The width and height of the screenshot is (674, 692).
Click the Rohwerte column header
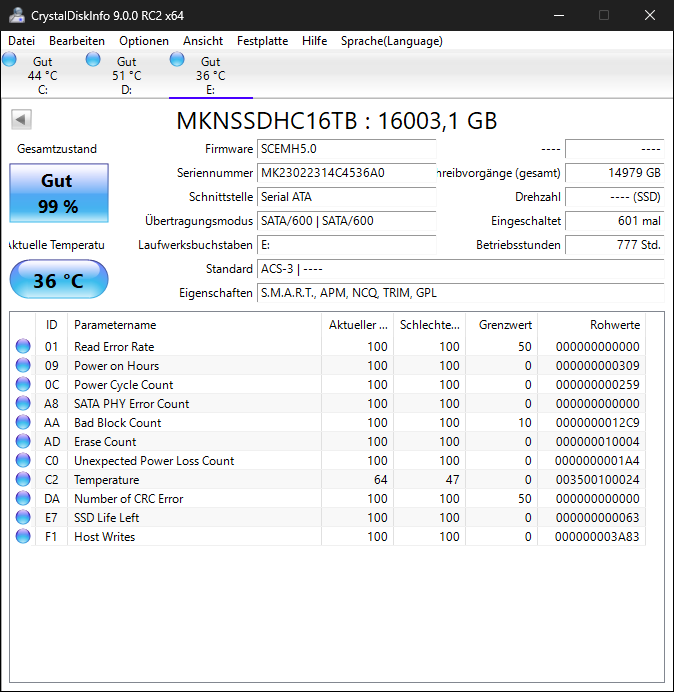[591, 325]
